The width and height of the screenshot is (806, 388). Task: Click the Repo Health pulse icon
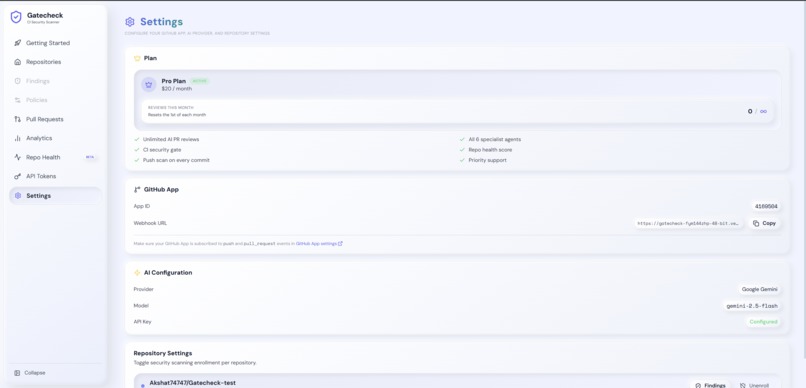(17, 157)
